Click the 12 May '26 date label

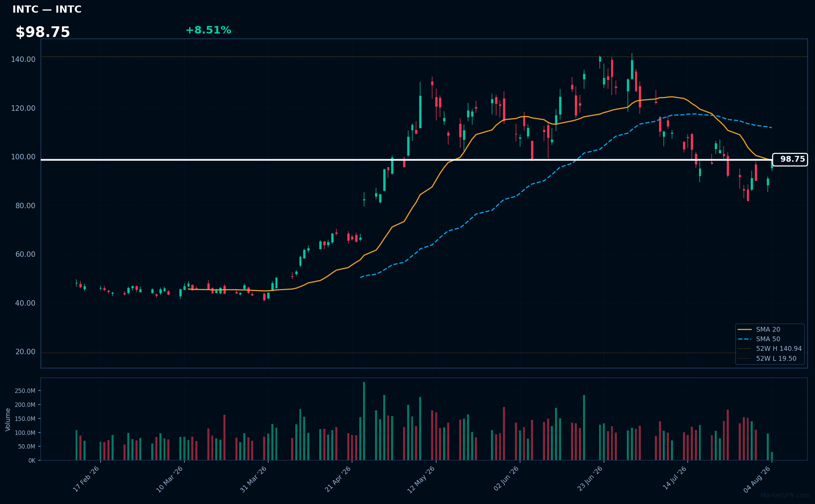[x=421, y=479]
